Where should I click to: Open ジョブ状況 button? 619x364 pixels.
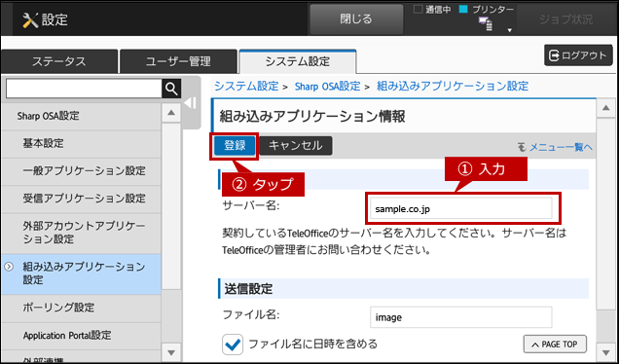pyautogui.click(x=566, y=19)
